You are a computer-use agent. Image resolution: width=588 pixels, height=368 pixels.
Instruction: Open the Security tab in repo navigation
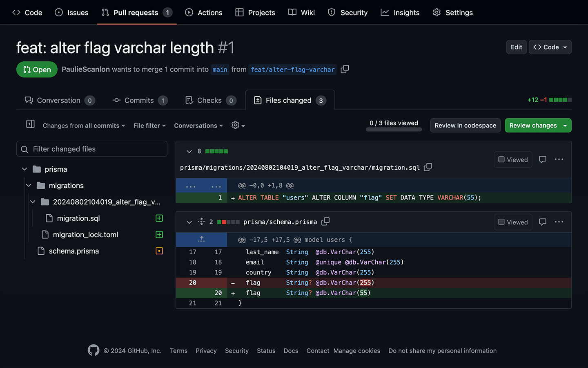point(348,12)
